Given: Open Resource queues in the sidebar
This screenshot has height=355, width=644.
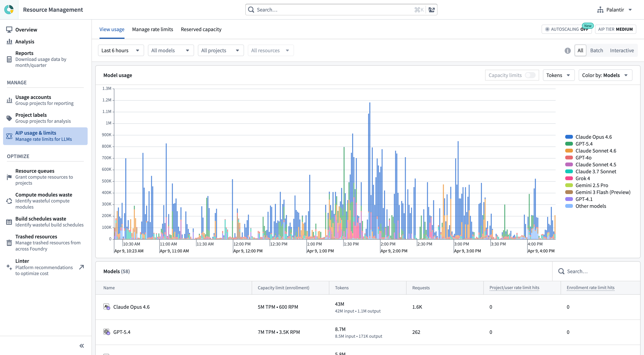Looking at the screenshot, I should (45, 177).
